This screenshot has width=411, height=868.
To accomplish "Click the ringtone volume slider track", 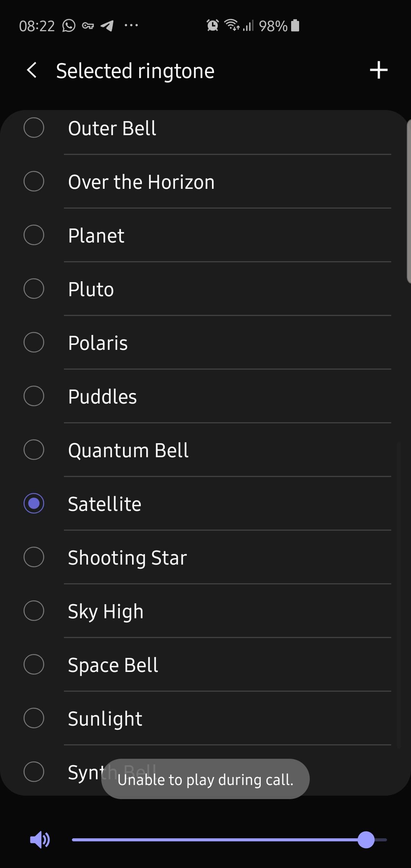I will [x=213, y=839].
